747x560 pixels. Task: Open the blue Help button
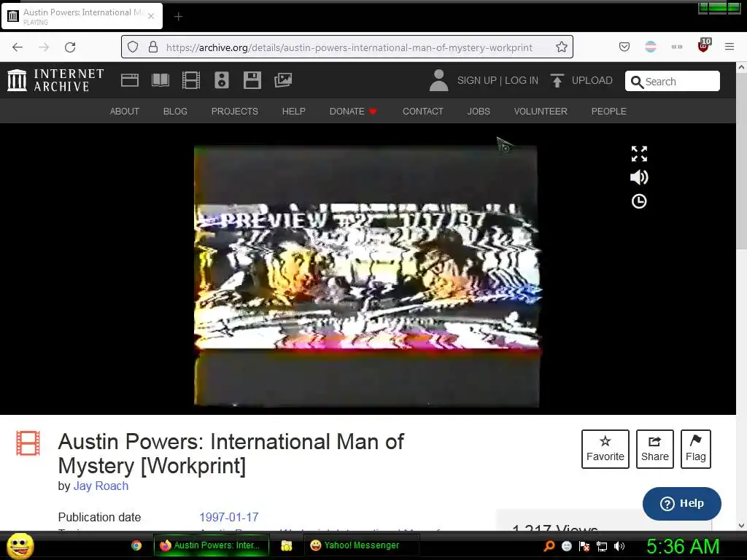click(682, 503)
